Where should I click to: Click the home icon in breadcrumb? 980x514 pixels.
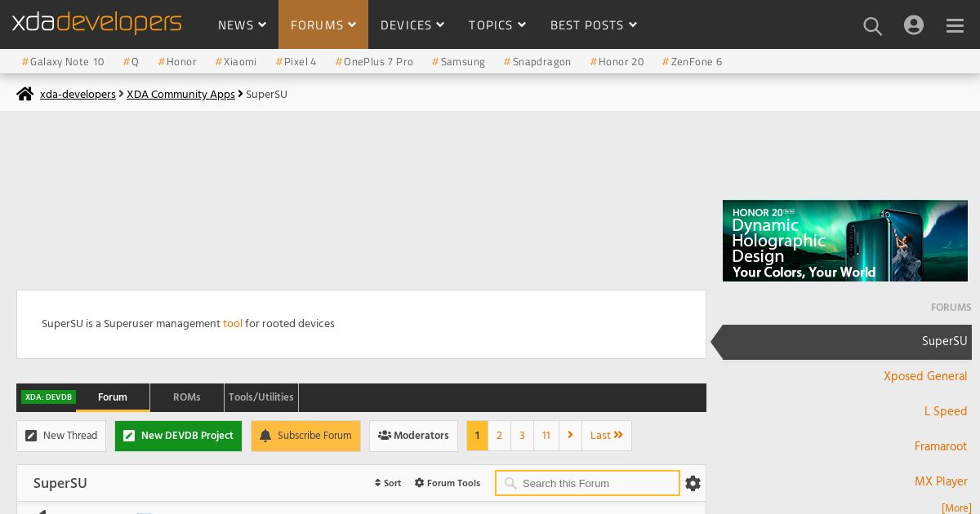pos(25,94)
